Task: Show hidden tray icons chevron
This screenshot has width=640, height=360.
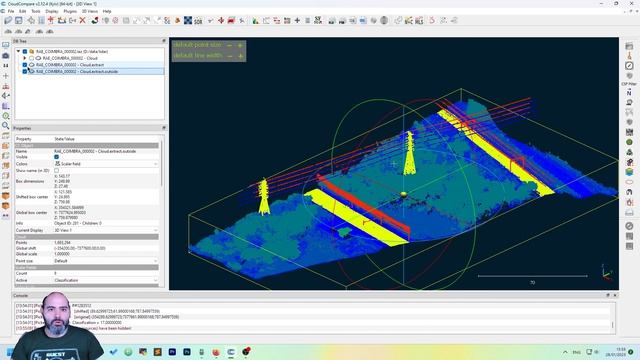Action: (565, 352)
